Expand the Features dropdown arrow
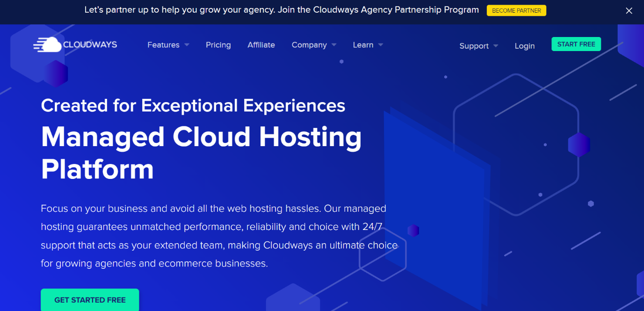Viewport: 644px width, 311px height. (x=187, y=45)
